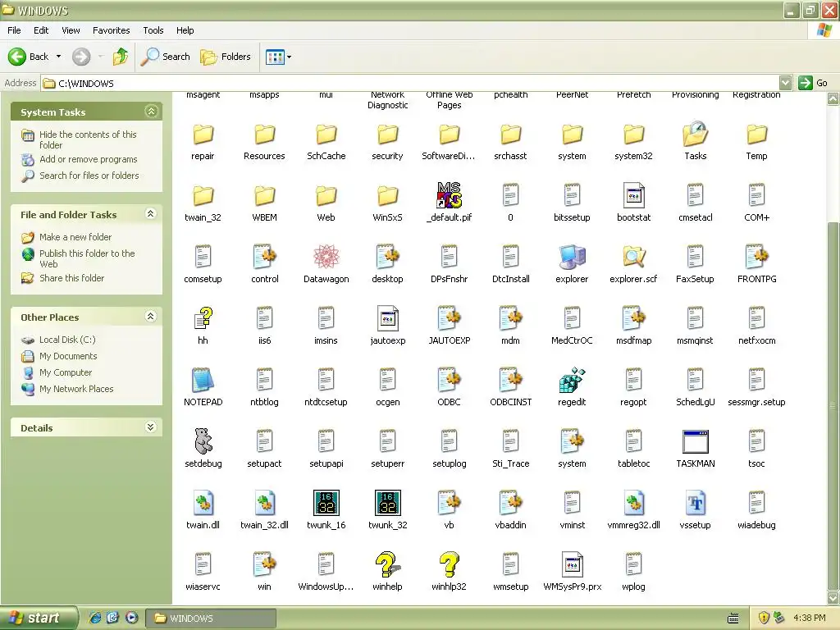The image size is (840, 630).
Task: Select the Tasks scheduled folder icon
Action: (696, 134)
